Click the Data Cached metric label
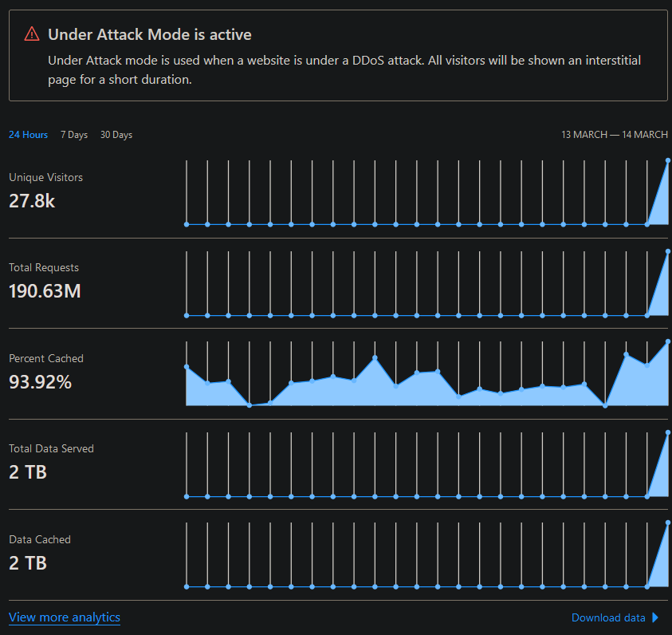 [x=40, y=540]
